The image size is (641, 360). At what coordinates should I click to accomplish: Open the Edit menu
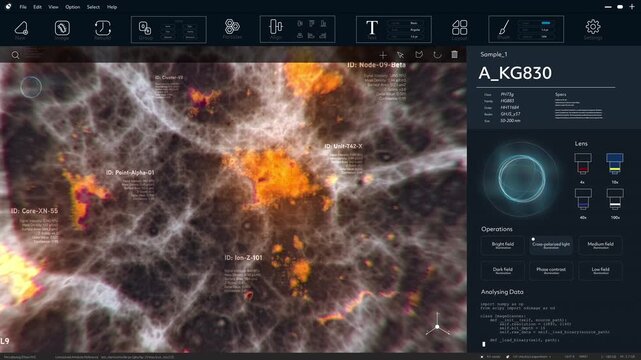(x=37, y=7)
